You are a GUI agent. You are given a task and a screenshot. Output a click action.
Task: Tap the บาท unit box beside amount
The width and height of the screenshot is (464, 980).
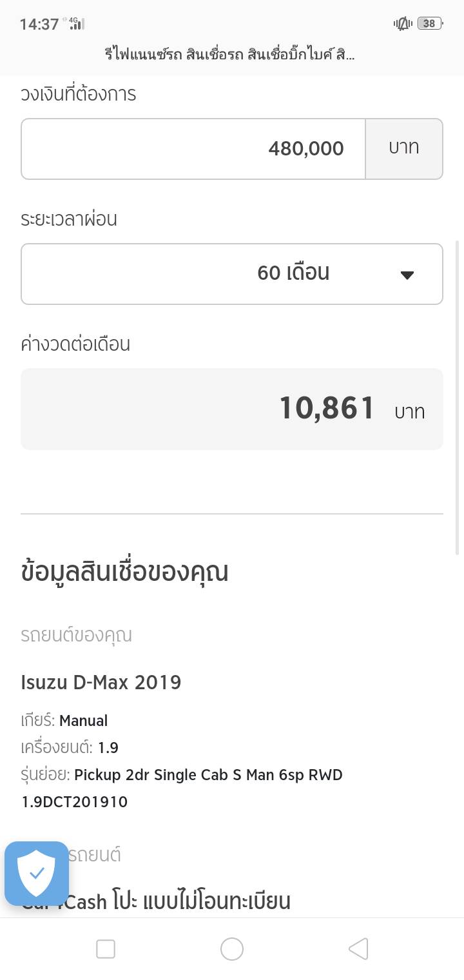click(404, 148)
